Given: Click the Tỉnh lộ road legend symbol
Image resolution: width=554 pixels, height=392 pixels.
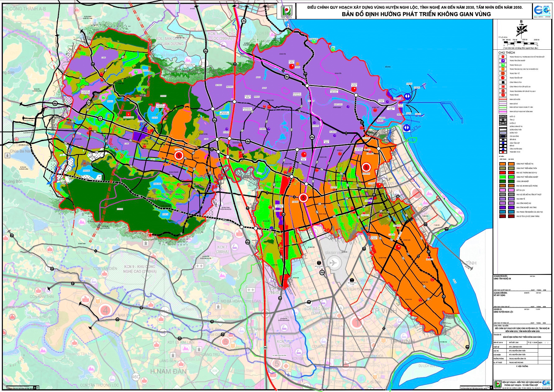Looking at the screenshot, I should click(x=503, y=120).
